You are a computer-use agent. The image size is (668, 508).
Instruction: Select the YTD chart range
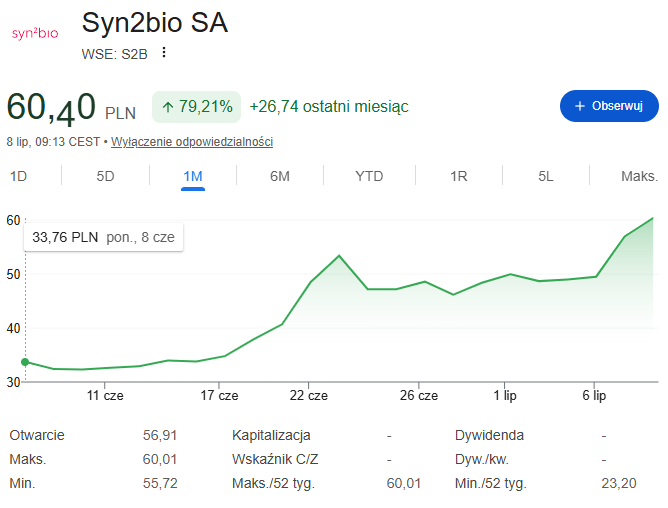[369, 176]
